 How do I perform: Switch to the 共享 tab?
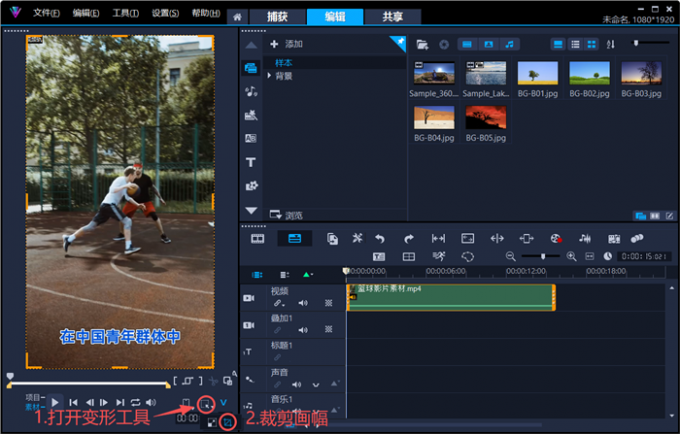tap(392, 17)
